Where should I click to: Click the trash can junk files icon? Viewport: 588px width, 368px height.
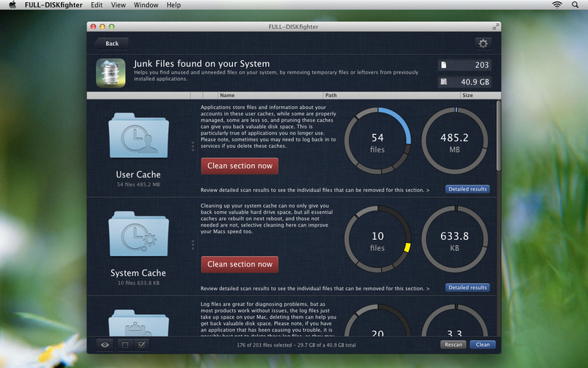(x=111, y=73)
